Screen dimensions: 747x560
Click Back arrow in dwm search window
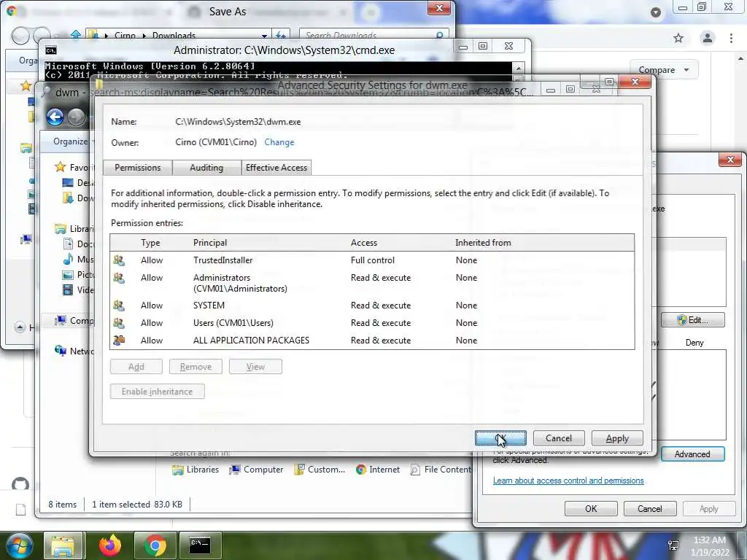(55, 117)
